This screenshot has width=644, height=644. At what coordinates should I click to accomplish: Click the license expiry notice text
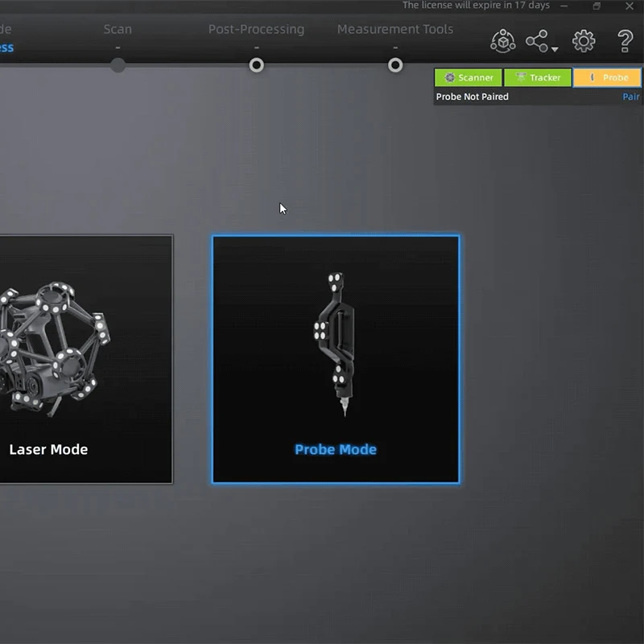pyautogui.click(x=476, y=6)
